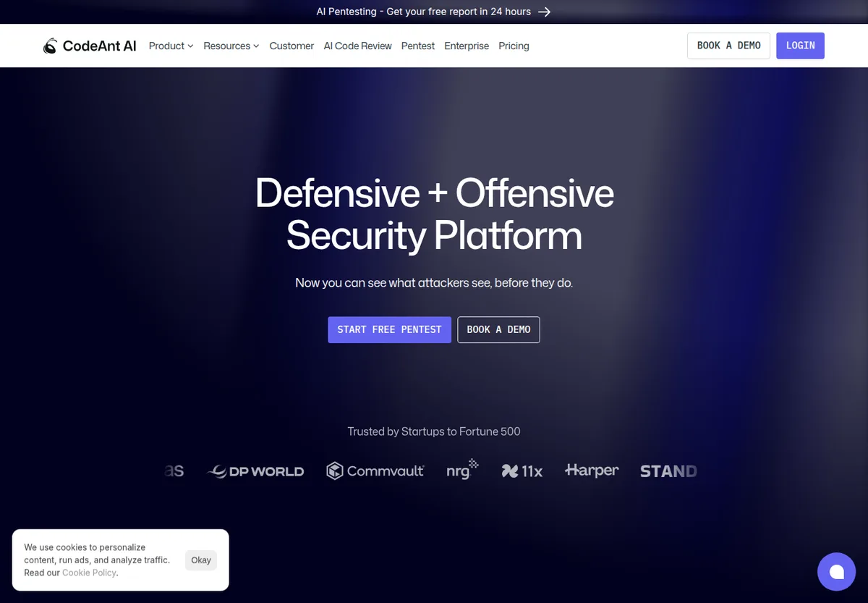Click the AI Pentesting free report banner

[x=434, y=12]
